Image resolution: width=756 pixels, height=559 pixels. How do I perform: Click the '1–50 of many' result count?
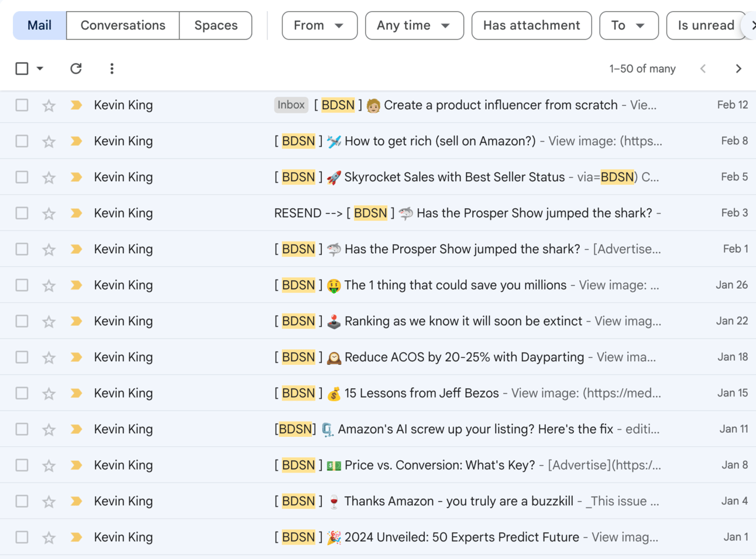click(x=642, y=68)
